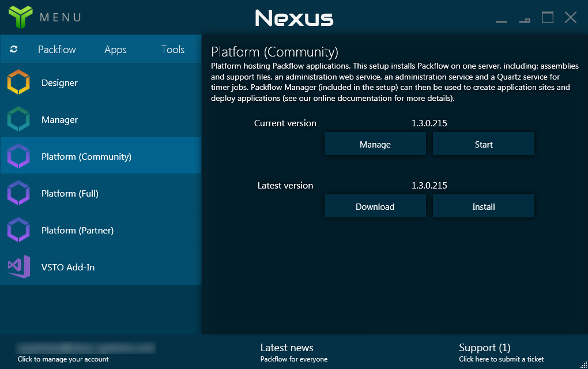Viewport: 588px width, 369px height.
Task: Click the VSTO Add-In Visual Studio icon
Action: [x=19, y=266]
